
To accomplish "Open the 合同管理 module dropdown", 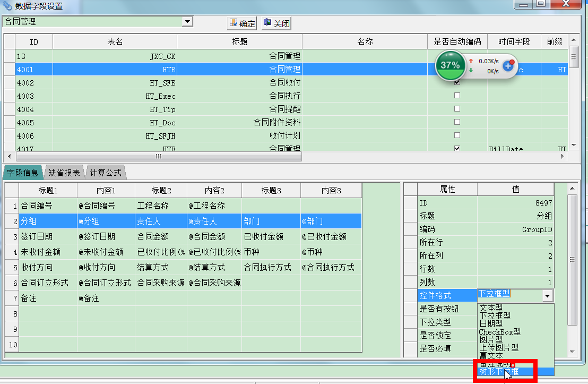I will [187, 22].
